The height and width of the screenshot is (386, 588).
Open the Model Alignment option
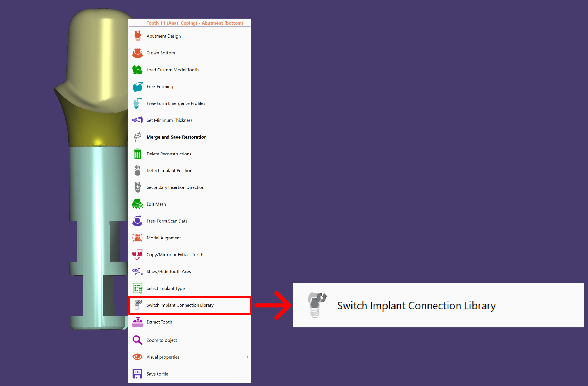pos(190,238)
